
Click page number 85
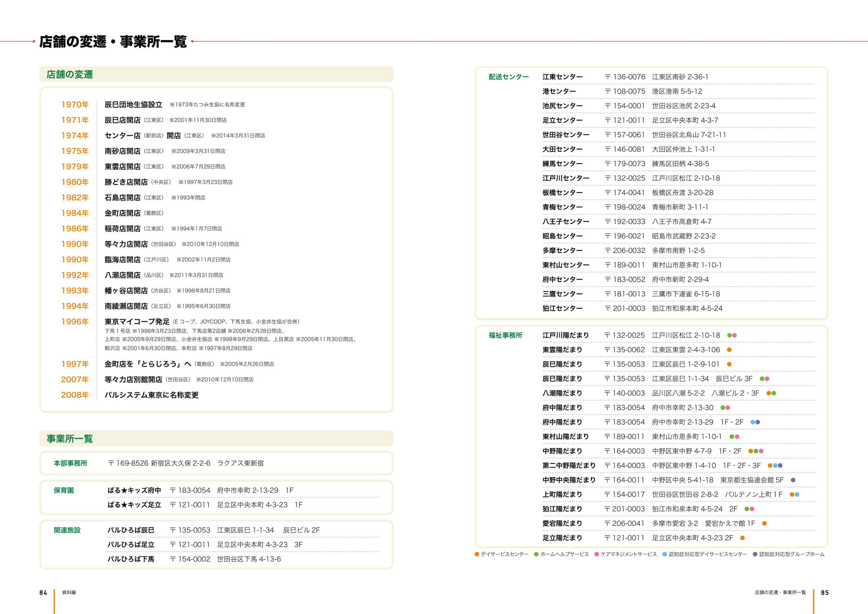pyautogui.click(x=825, y=593)
